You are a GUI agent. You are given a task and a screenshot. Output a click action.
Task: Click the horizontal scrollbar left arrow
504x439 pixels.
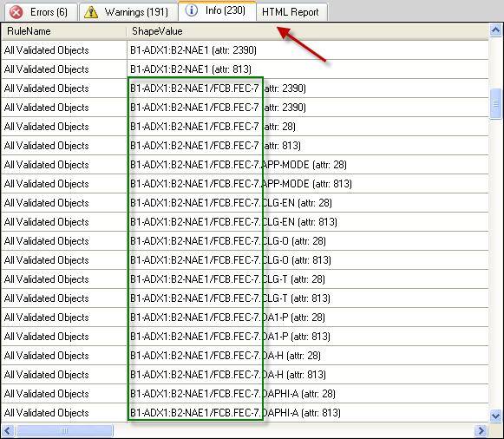pyautogui.click(x=8, y=430)
